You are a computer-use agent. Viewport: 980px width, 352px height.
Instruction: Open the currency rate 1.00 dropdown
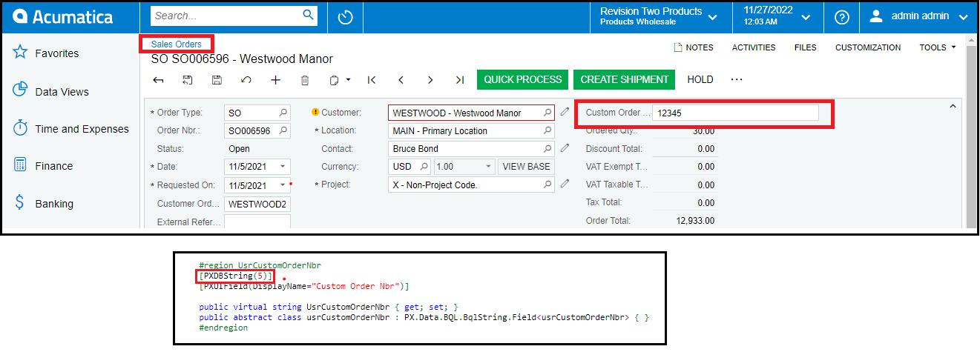(x=488, y=167)
